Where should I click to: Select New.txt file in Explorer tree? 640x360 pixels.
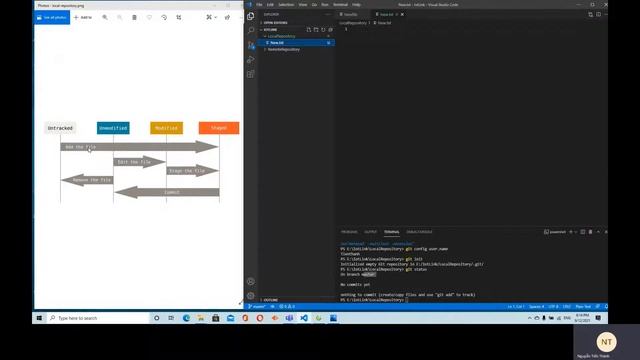296,42
